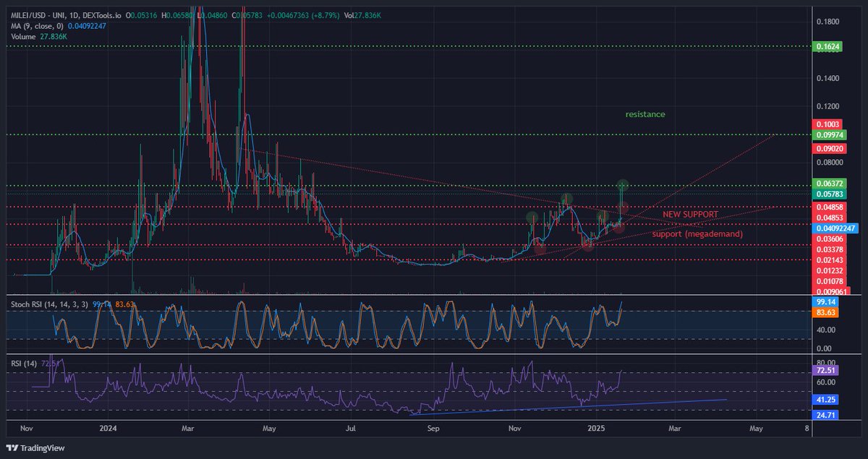Click the blue 0.04092247 MA price label

click(836, 228)
